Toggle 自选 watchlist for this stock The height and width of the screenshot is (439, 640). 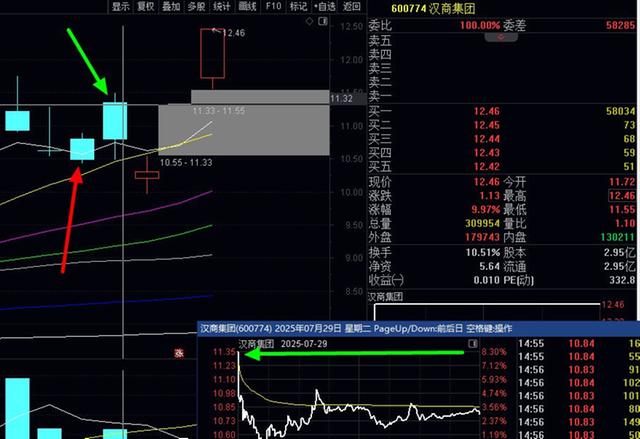(325, 6)
